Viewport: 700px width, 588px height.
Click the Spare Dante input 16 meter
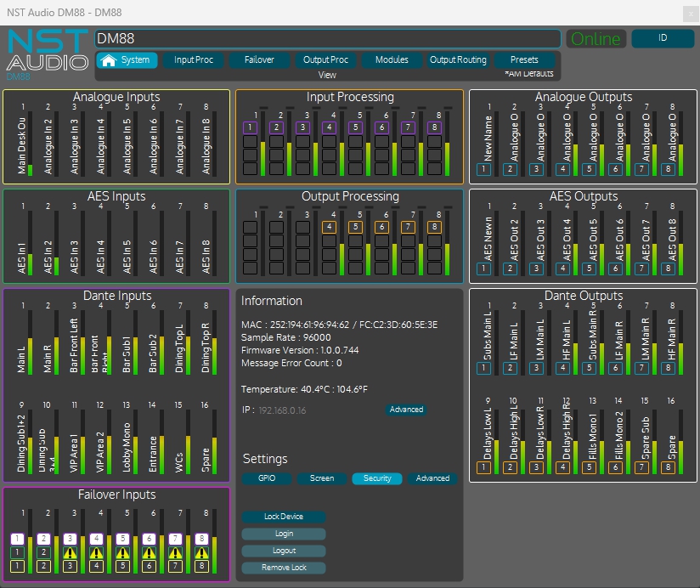(x=215, y=443)
